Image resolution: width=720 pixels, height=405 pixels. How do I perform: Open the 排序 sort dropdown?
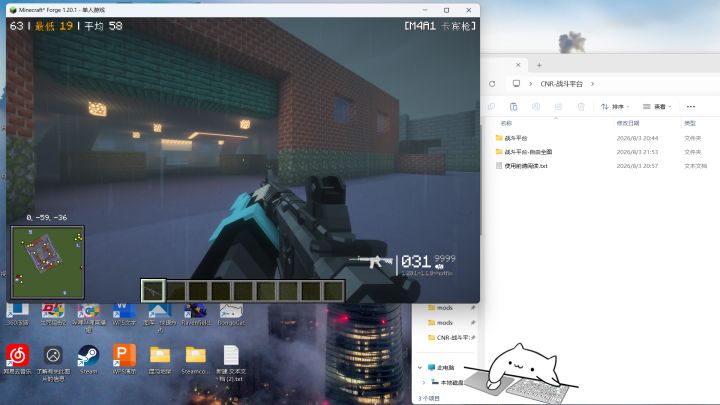(615, 107)
